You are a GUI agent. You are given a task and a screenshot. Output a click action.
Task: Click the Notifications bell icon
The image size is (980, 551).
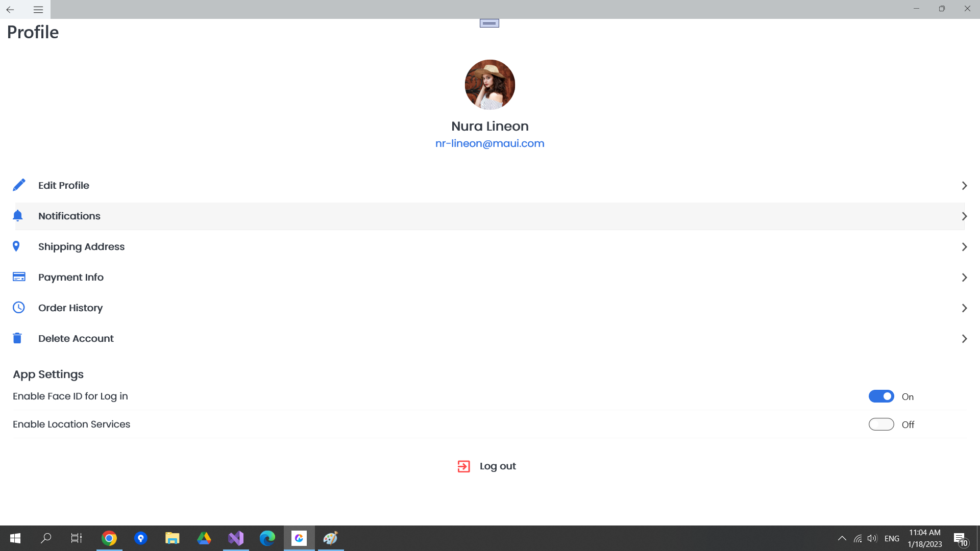17,215
